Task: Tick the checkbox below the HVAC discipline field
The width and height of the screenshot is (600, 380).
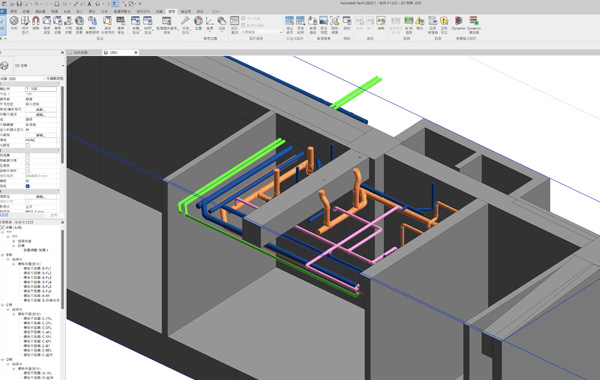Action: [28, 145]
